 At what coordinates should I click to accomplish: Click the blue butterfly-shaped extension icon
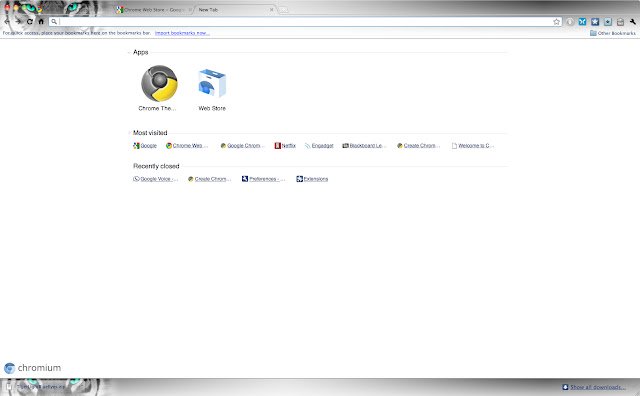point(582,22)
